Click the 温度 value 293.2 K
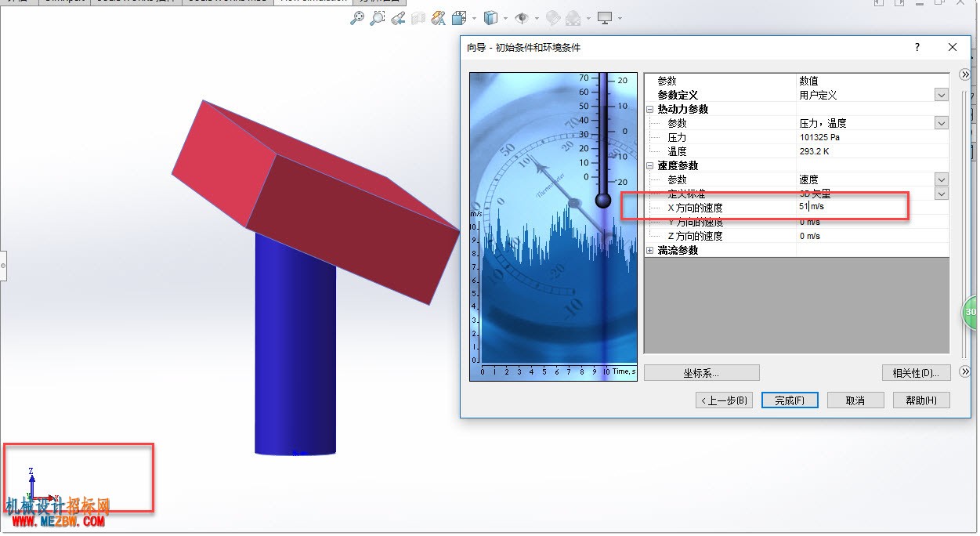The height and width of the screenshot is (536, 980). (814, 151)
